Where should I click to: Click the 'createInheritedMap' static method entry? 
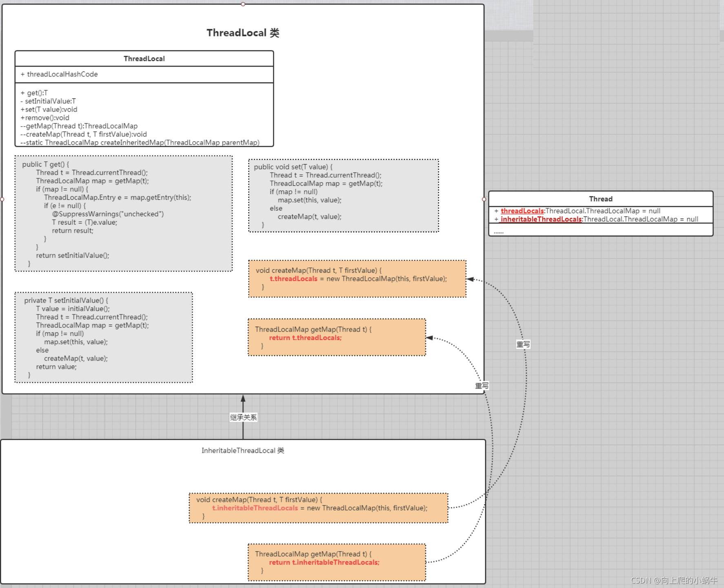[140, 142]
